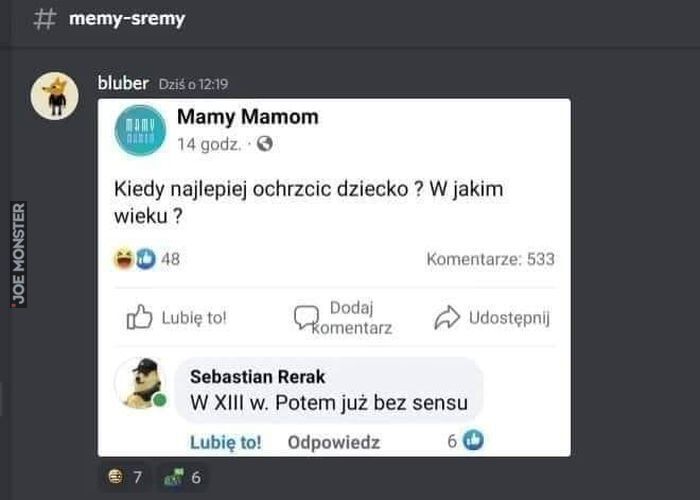Click the memy-sremy channel title

pos(127,19)
